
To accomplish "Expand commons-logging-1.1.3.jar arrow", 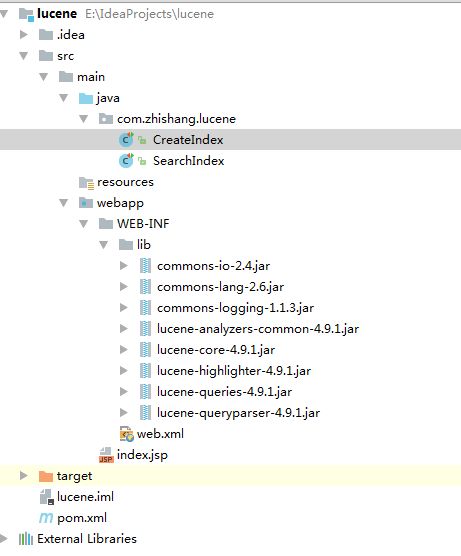I will point(124,307).
